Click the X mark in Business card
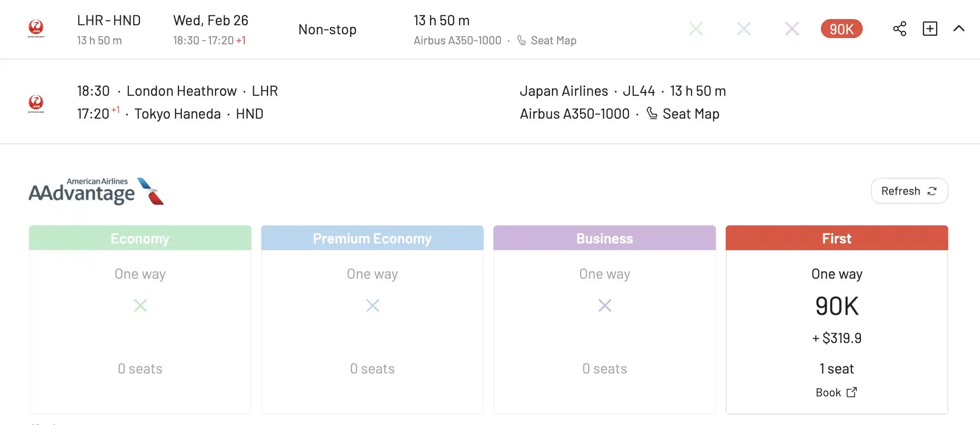This screenshot has width=980, height=425. tap(605, 305)
